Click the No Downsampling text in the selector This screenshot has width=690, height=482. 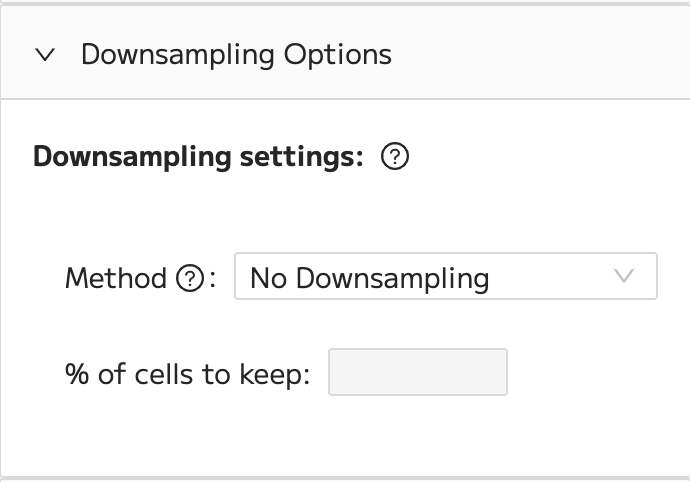[370, 279]
